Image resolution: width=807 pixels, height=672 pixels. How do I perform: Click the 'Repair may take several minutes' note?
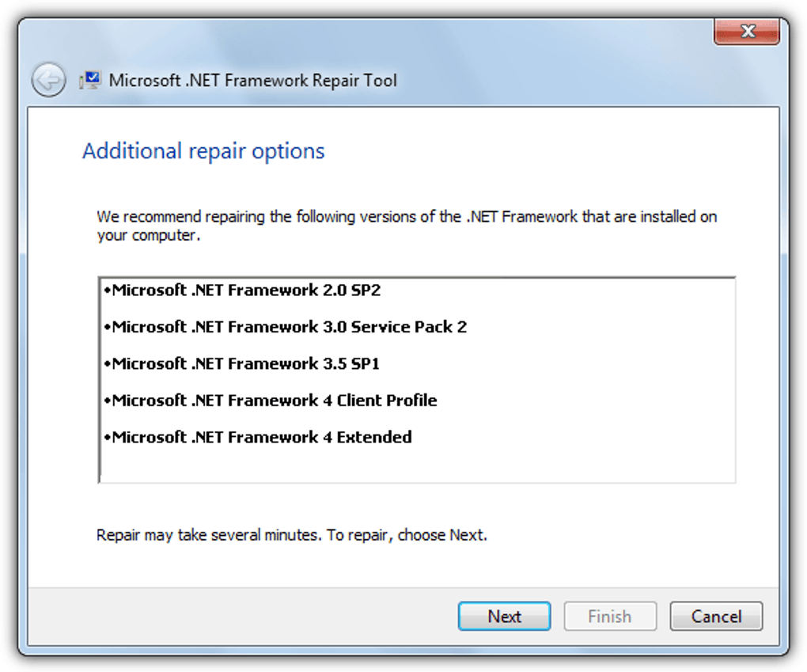(291, 535)
